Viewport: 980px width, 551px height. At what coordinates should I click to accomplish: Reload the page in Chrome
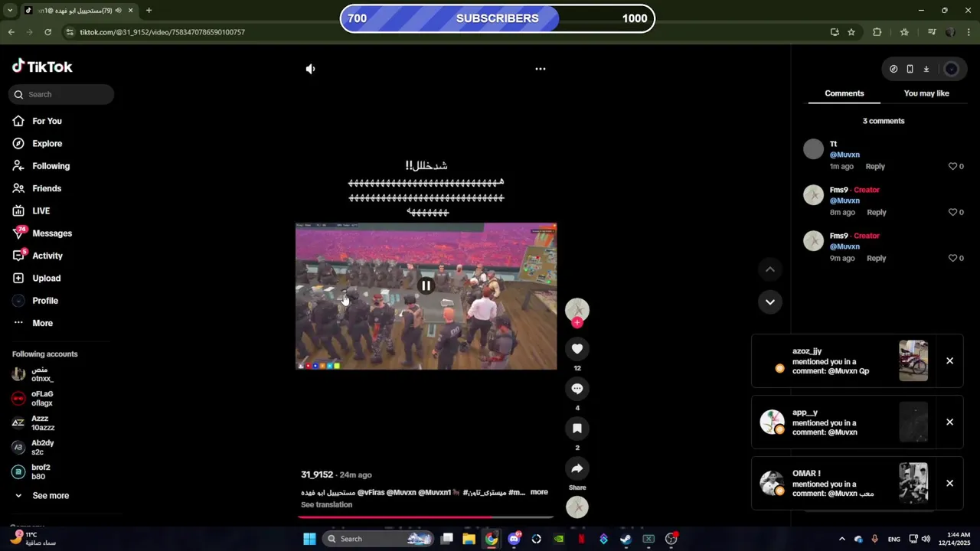click(x=47, y=32)
